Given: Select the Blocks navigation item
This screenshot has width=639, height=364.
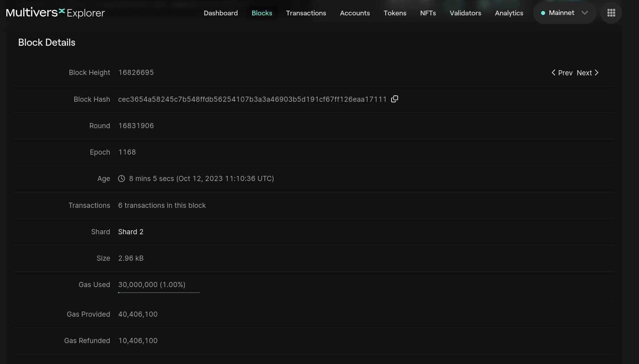Looking at the screenshot, I should pyautogui.click(x=262, y=13).
